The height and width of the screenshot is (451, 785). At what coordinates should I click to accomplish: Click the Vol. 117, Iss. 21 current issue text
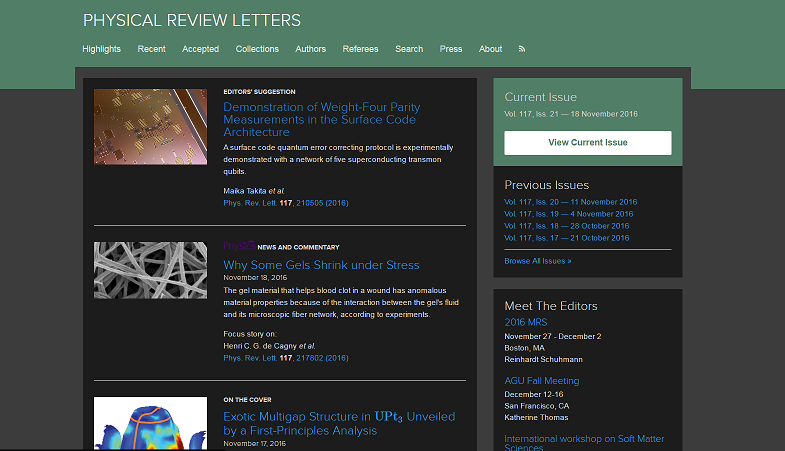(x=571, y=114)
